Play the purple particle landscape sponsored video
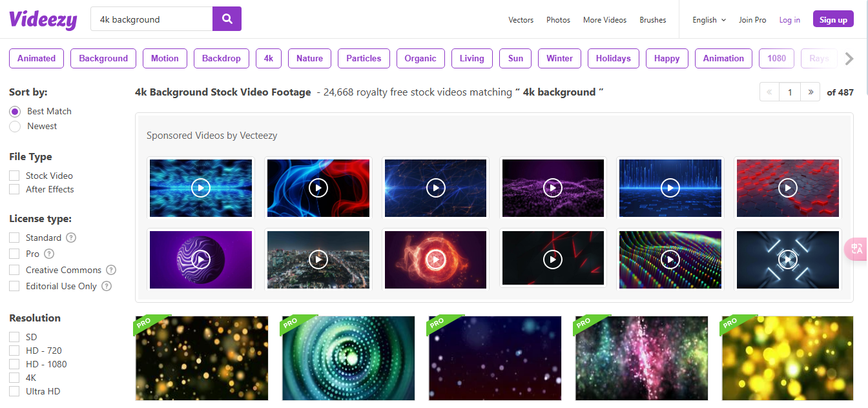 (553, 188)
